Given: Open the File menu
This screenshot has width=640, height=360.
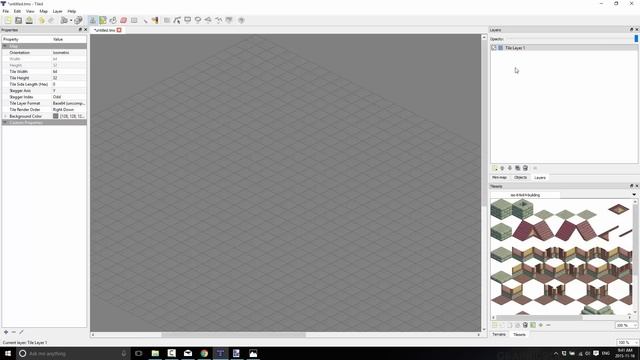Looking at the screenshot, I should [x=6, y=11].
